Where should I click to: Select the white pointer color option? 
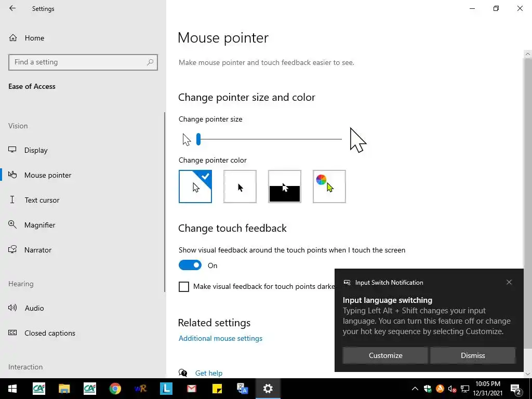(195, 187)
